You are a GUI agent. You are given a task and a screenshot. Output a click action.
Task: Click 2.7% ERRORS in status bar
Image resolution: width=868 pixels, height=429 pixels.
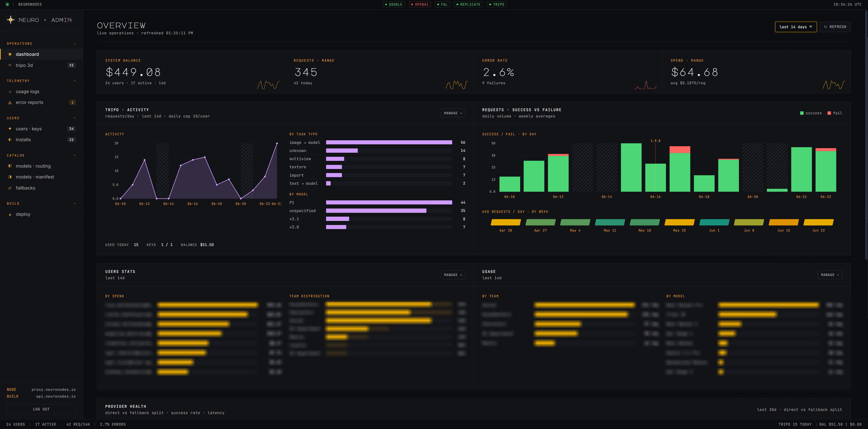pyautogui.click(x=113, y=424)
